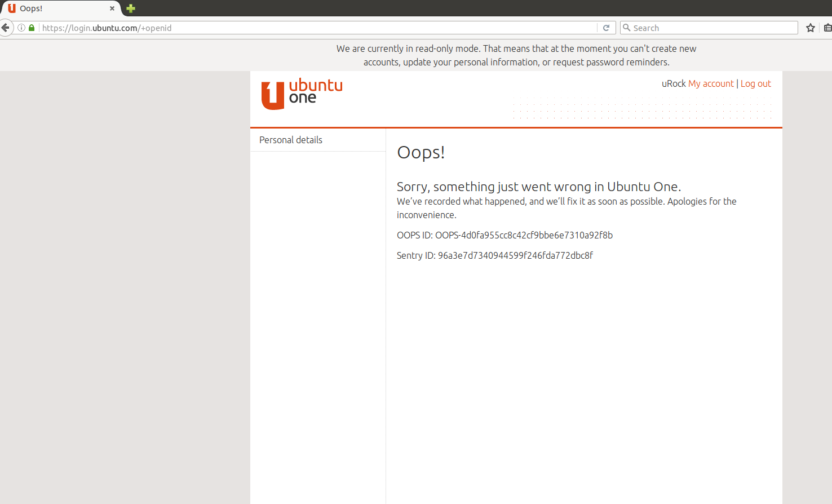The image size is (832, 504).
Task: Click the Oops! page heading
Action: click(x=421, y=152)
